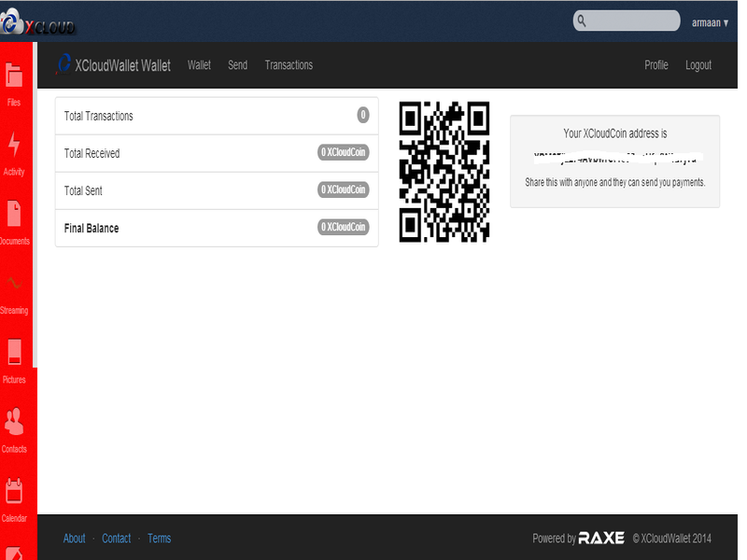Open the Transactions menu item
The height and width of the screenshot is (560, 747).
tap(289, 65)
